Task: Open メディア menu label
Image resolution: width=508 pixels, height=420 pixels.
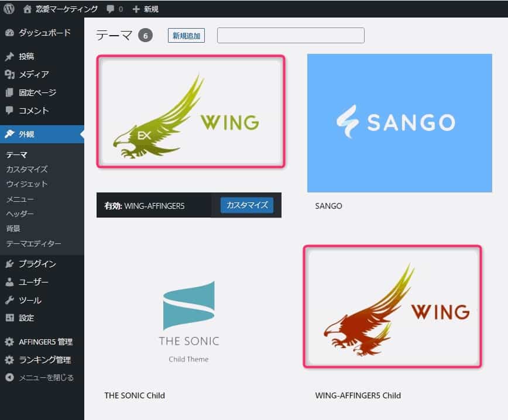Action: [34, 74]
